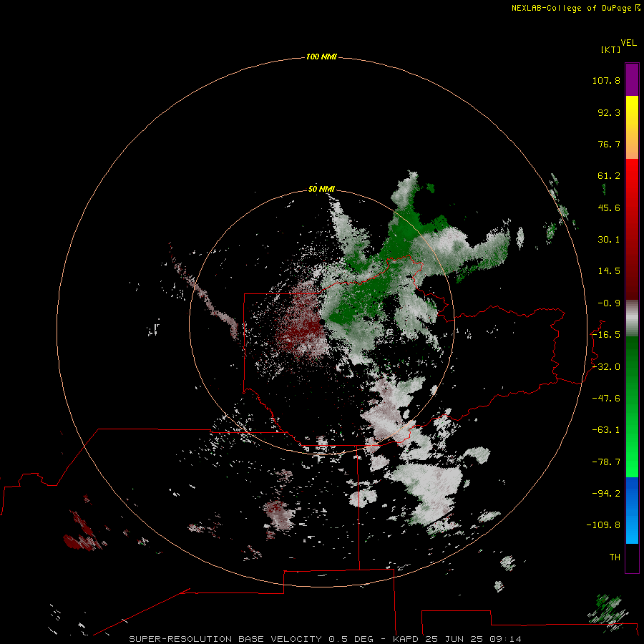
Task: Click the VEL legend title
Action: pyautogui.click(x=629, y=42)
